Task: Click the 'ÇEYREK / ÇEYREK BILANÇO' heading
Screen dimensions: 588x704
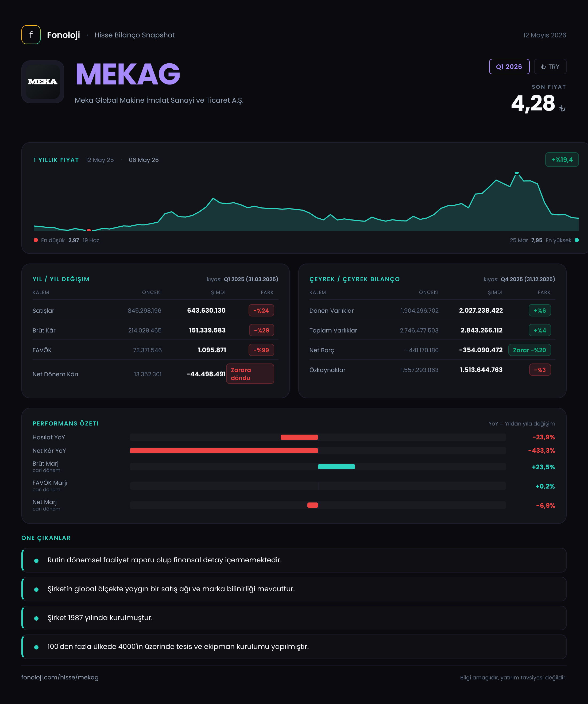Action: pos(354,279)
